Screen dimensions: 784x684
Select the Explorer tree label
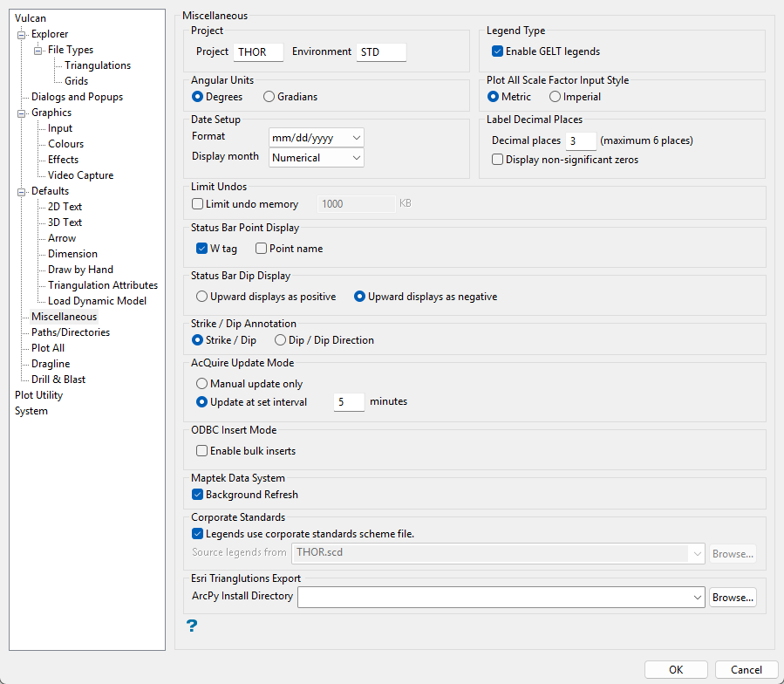pyautogui.click(x=50, y=34)
